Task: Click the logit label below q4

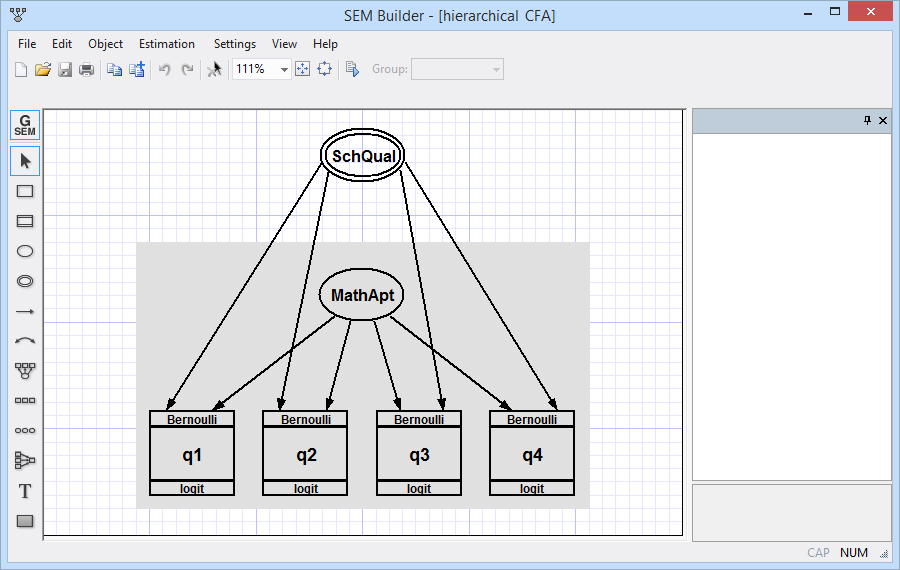Action: pyautogui.click(x=532, y=488)
